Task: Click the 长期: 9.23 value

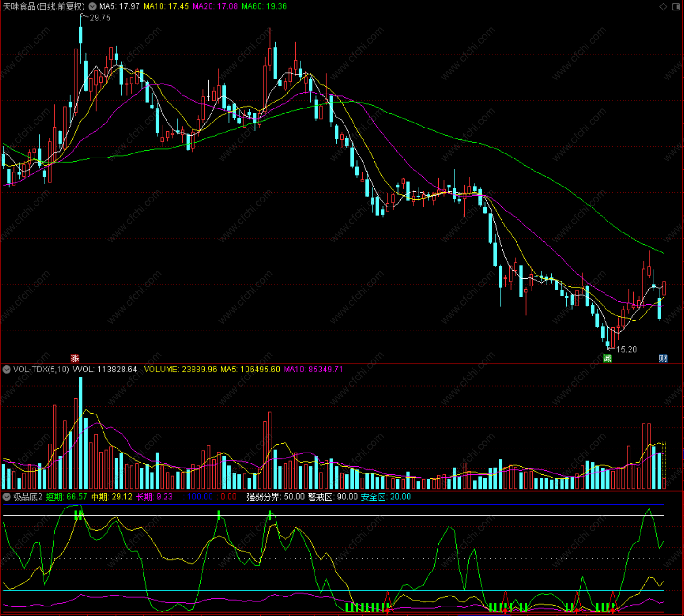Action: (154, 497)
